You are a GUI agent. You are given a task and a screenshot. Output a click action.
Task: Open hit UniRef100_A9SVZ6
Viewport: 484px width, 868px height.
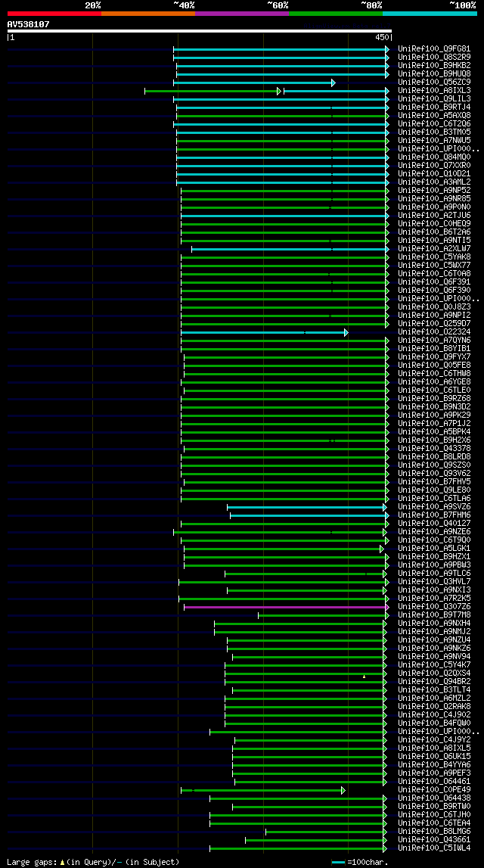click(x=434, y=507)
